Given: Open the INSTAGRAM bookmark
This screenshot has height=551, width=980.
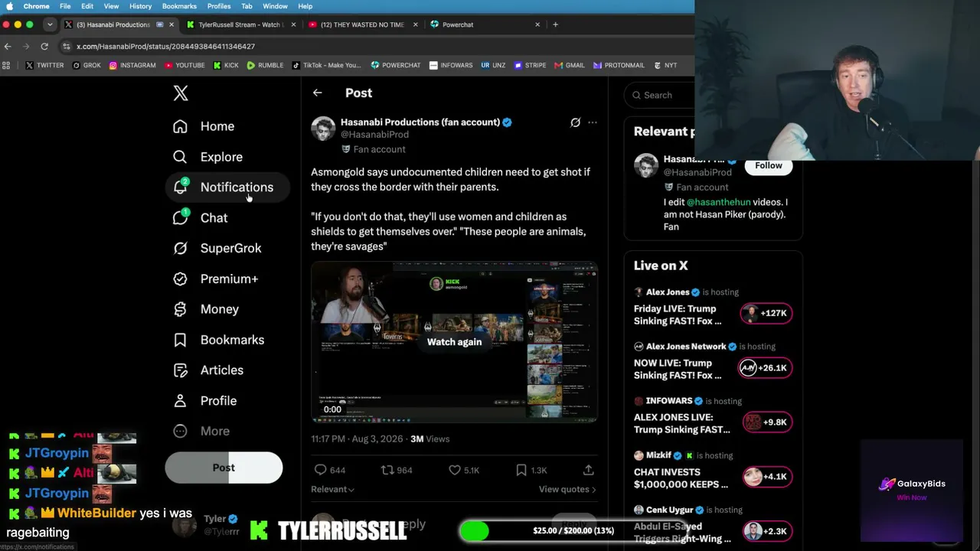Looking at the screenshot, I should click(x=132, y=65).
